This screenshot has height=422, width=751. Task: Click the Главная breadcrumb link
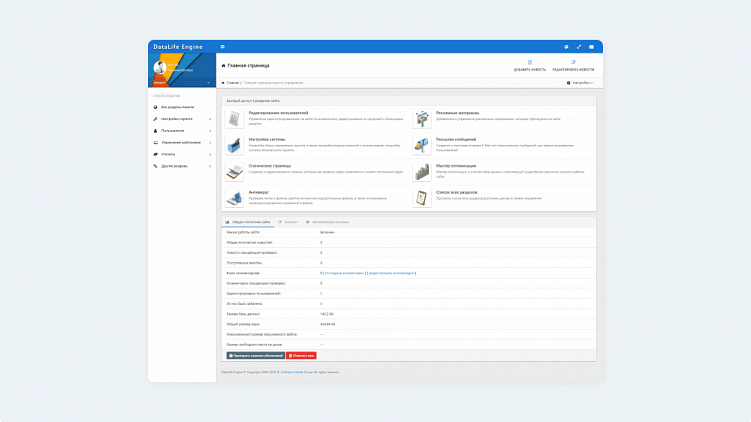[233, 83]
